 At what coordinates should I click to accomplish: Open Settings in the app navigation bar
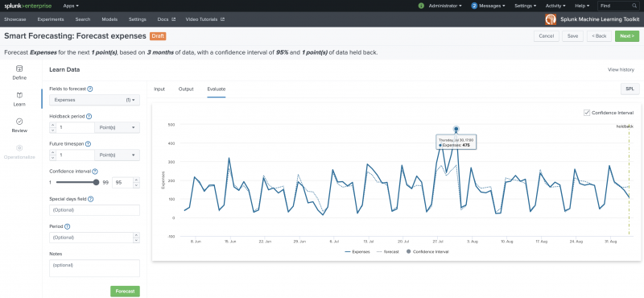pos(137,19)
